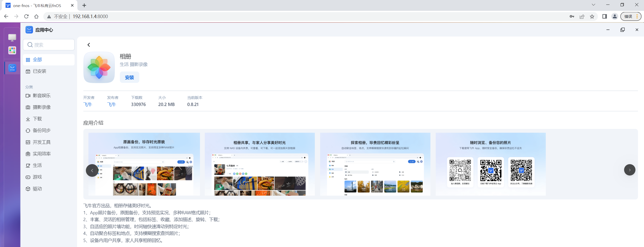
Task: Open the 生活 category
Action: pos(49,165)
